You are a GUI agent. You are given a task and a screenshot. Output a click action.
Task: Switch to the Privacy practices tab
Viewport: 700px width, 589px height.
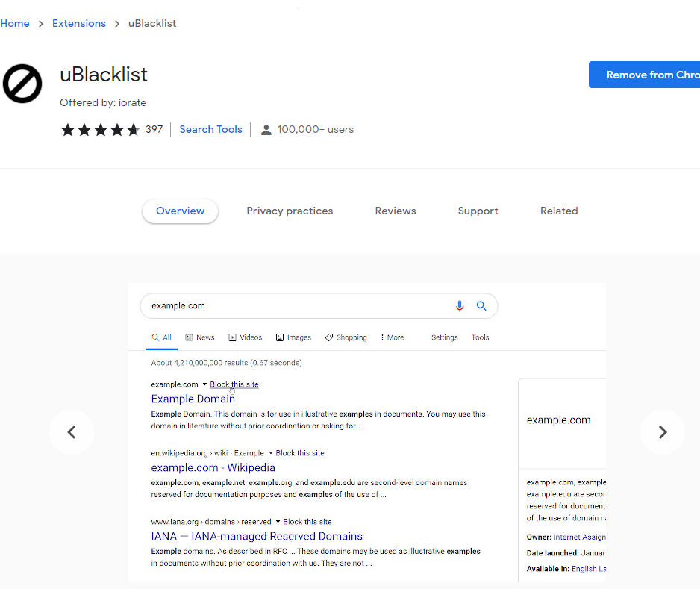(x=290, y=211)
